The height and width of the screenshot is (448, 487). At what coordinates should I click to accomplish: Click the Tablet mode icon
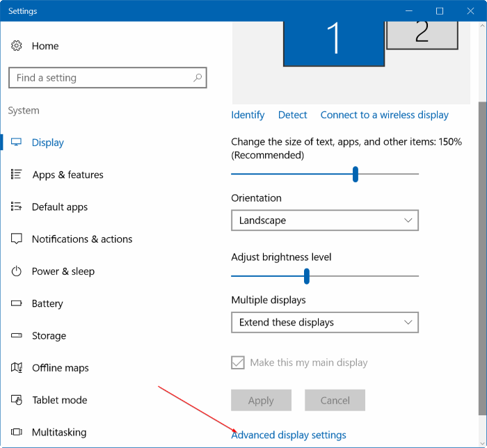click(17, 400)
